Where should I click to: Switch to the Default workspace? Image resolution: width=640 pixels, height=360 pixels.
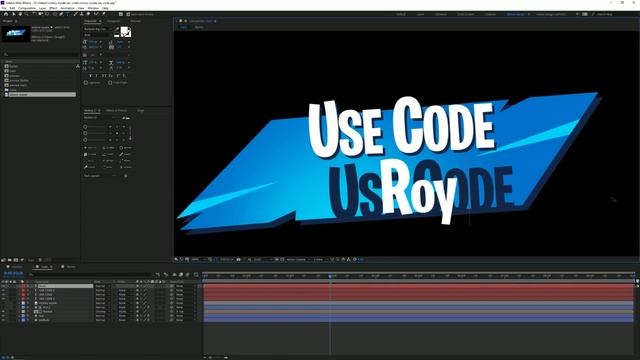[x=401, y=14]
